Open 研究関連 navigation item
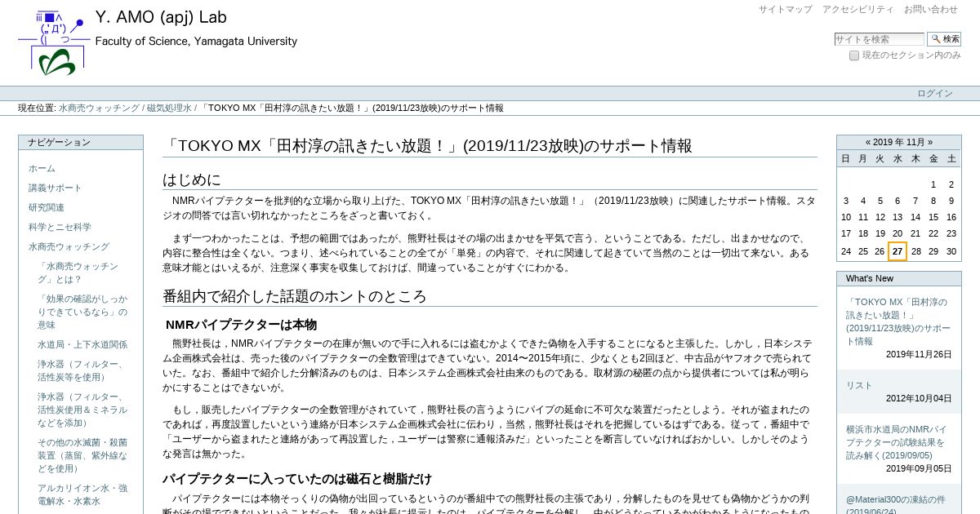 pos(46,207)
